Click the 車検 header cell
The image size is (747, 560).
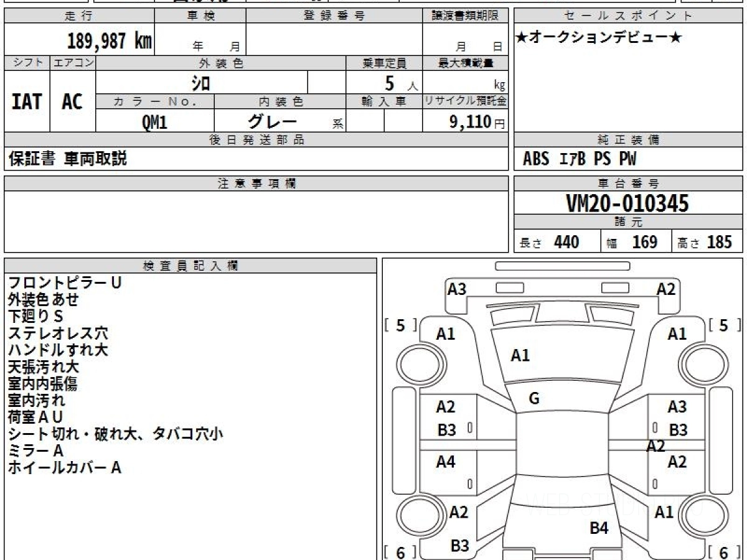tap(200, 16)
